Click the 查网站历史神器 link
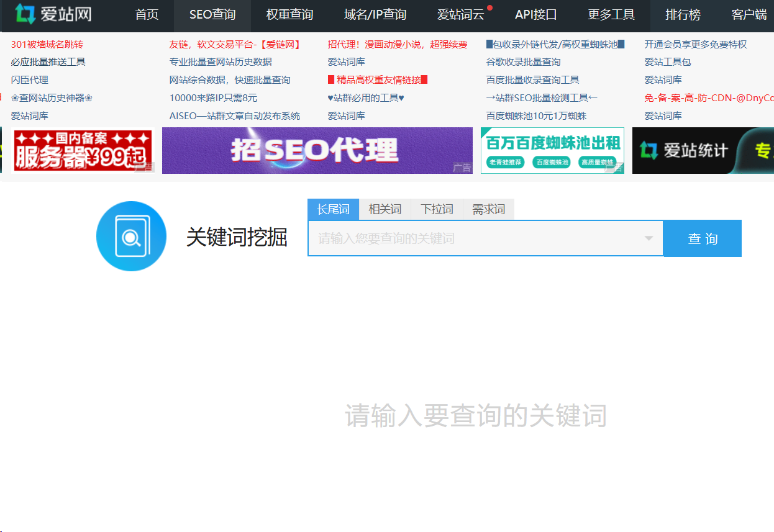The width and height of the screenshot is (774, 532). (52, 97)
